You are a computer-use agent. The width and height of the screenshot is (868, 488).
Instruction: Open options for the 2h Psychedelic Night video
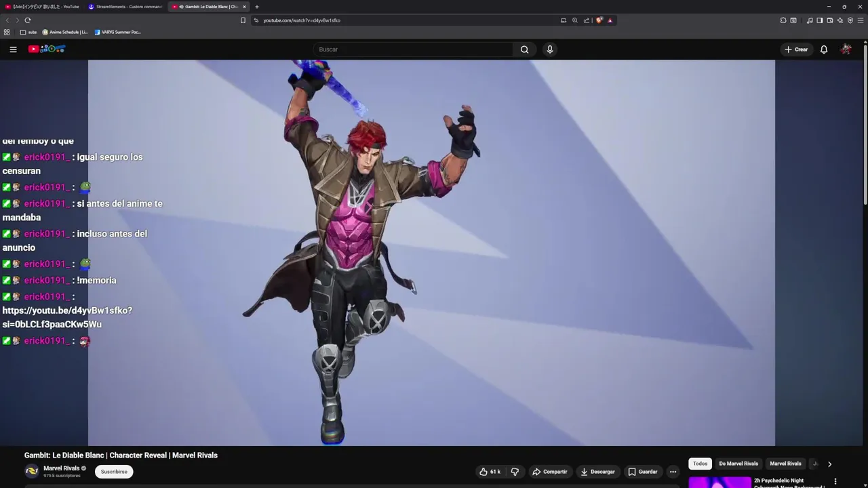click(x=835, y=481)
